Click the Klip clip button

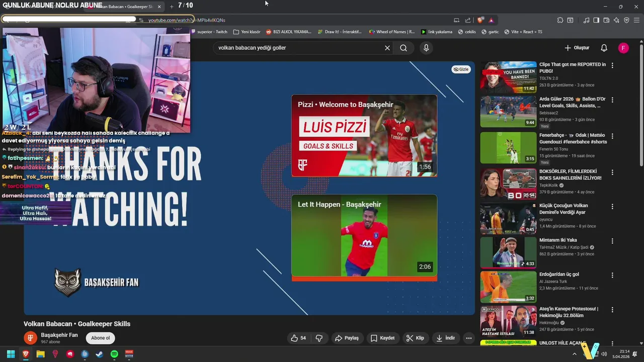tap(416, 338)
